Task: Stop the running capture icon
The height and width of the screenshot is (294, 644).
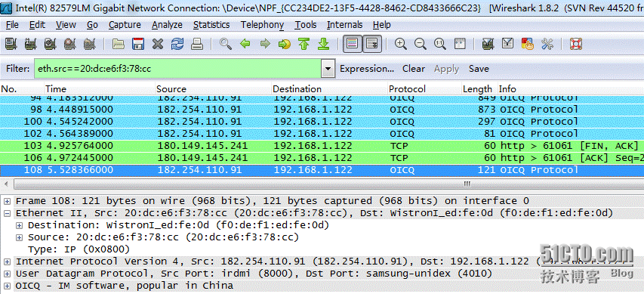Action: coord(70,44)
